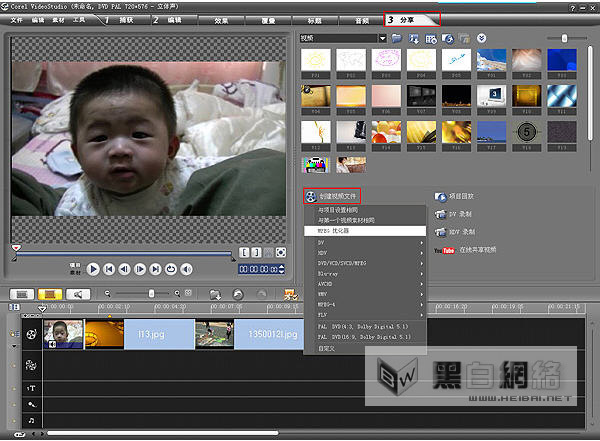This screenshot has width=600, height=441.
Task: Share video online via YouTube
Action: (465, 250)
